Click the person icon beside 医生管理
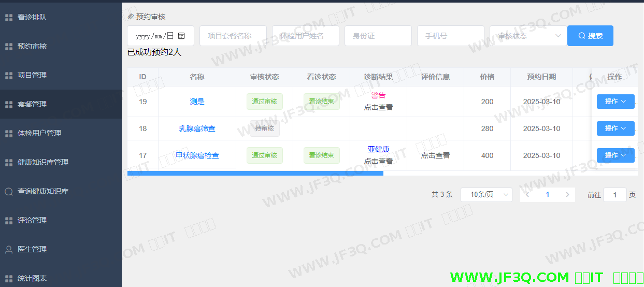Viewport: 644px width, 287px height. click(x=9, y=250)
